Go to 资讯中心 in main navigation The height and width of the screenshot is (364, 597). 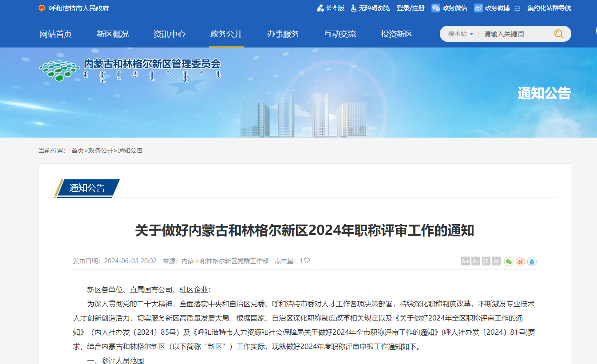click(x=169, y=34)
